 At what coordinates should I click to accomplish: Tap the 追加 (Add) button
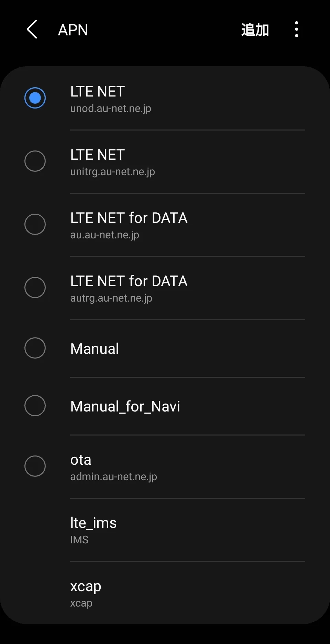coord(255,30)
